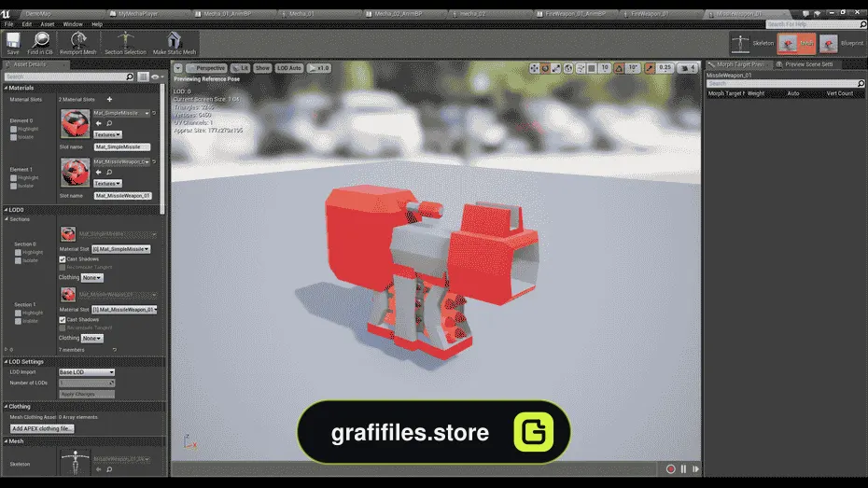The image size is (868, 488).
Task: Use selected asset arrow for Element 1
Action: pyautogui.click(x=99, y=172)
